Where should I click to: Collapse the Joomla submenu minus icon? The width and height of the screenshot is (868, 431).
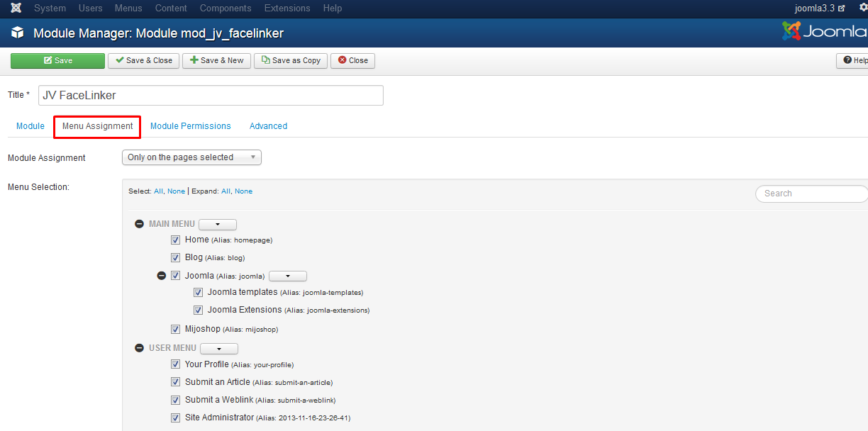point(162,276)
